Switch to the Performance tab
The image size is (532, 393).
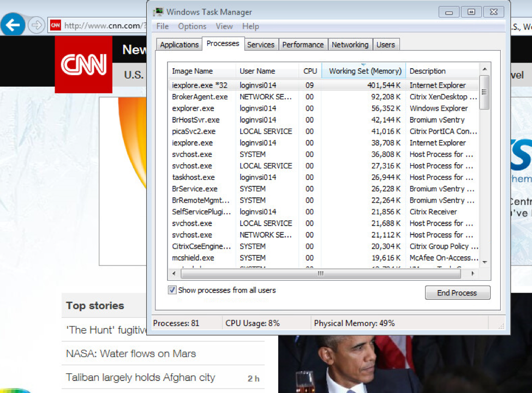point(303,44)
